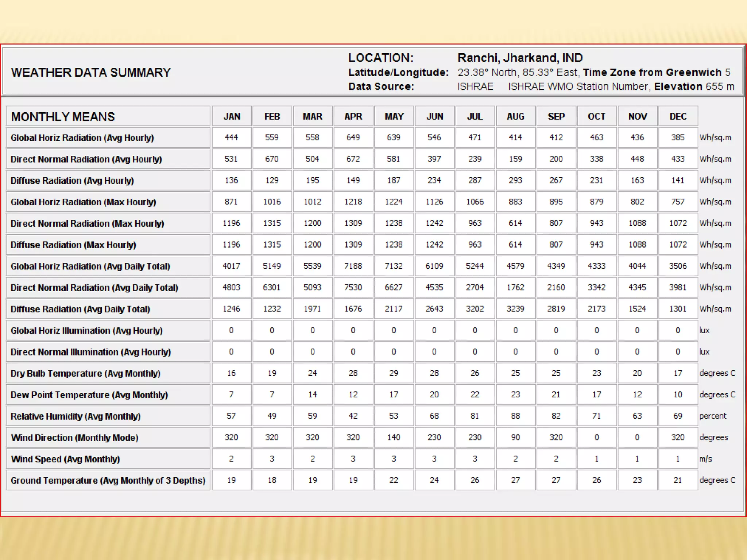Click the WEATHER DATA SUMMARY title

(x=91, y=73)
